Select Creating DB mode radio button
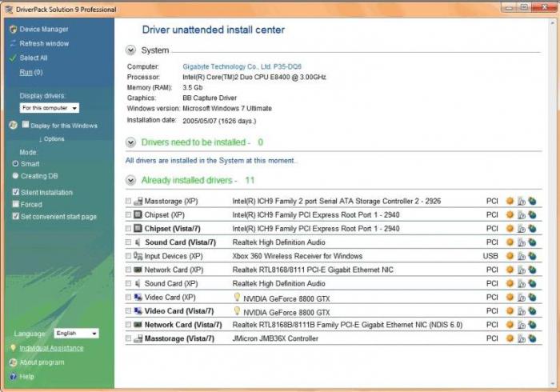 point(15,176)
